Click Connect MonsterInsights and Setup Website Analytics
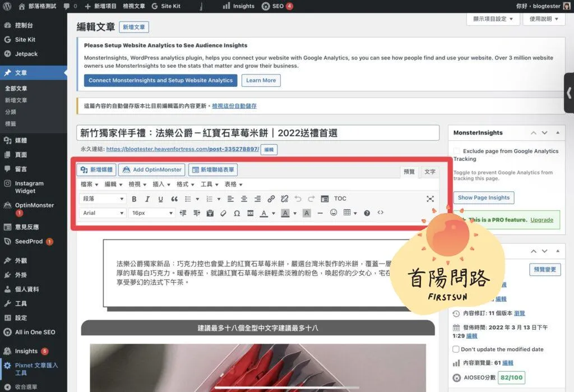 tap(160, 80)
